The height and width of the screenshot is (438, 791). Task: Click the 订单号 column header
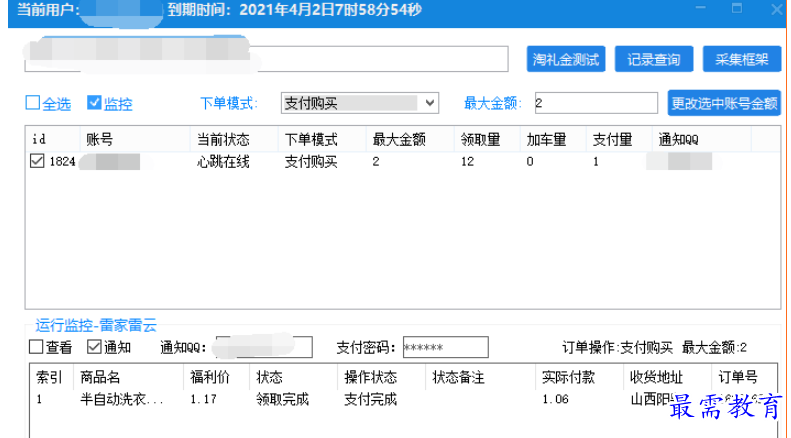coord(744,377)
